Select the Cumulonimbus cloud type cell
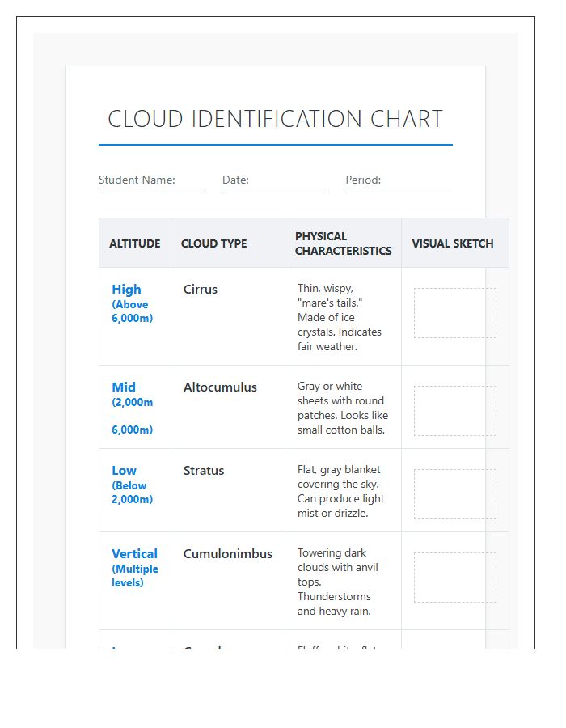The height and width of the screenshot is (728, 566). point(228,582)
